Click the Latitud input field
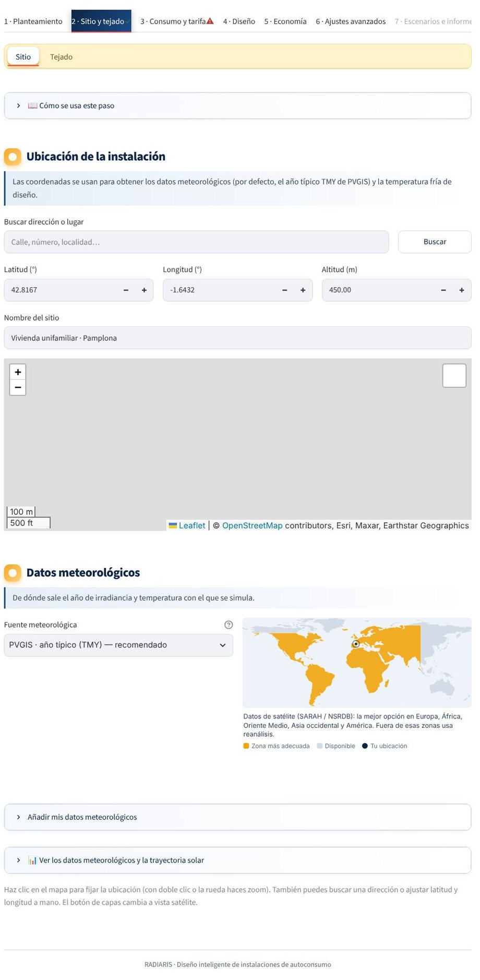The width and height of the screenshot is (480, 980). tap(60, 290)
